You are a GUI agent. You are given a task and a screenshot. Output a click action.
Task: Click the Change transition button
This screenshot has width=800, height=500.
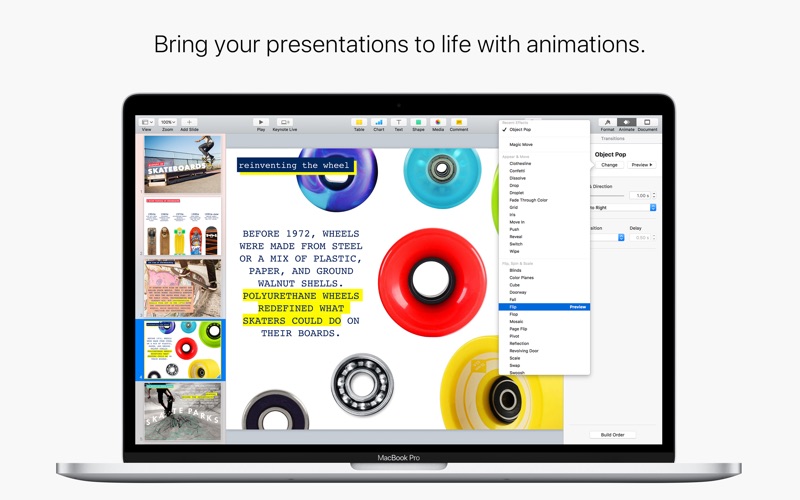coord(609,165)
